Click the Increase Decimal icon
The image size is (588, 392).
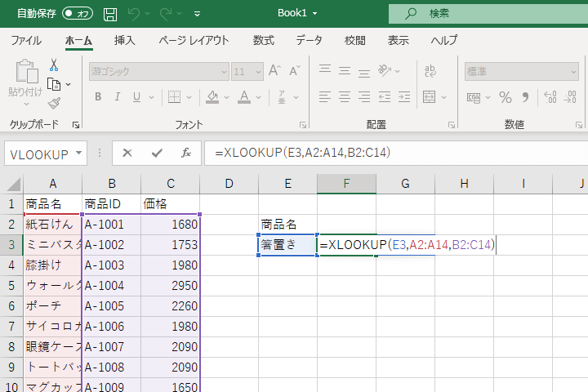tap(550, 97)
